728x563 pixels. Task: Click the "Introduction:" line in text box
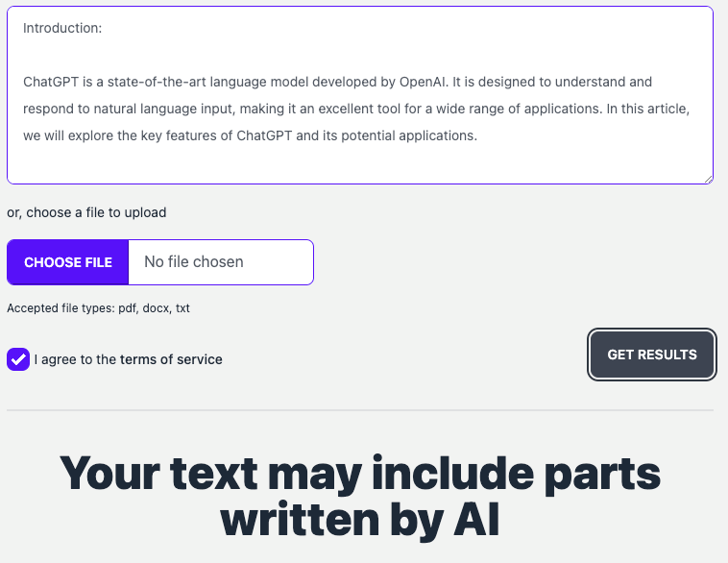coord(62,28)
